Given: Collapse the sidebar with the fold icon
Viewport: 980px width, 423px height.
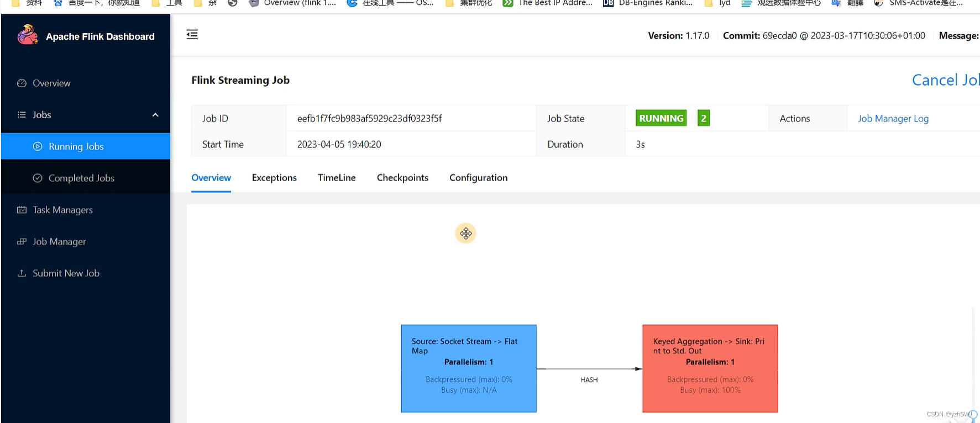Looking at the screenshot, I should pos(192,34).
